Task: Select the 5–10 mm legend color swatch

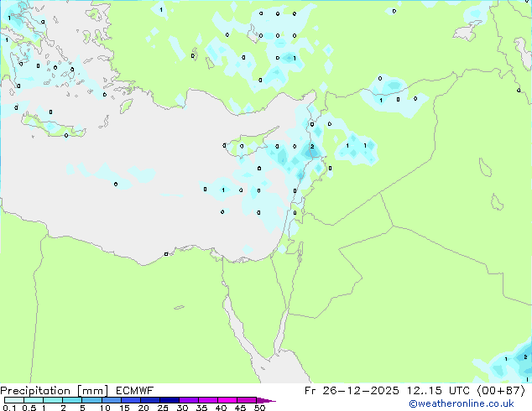Action: 91,400
